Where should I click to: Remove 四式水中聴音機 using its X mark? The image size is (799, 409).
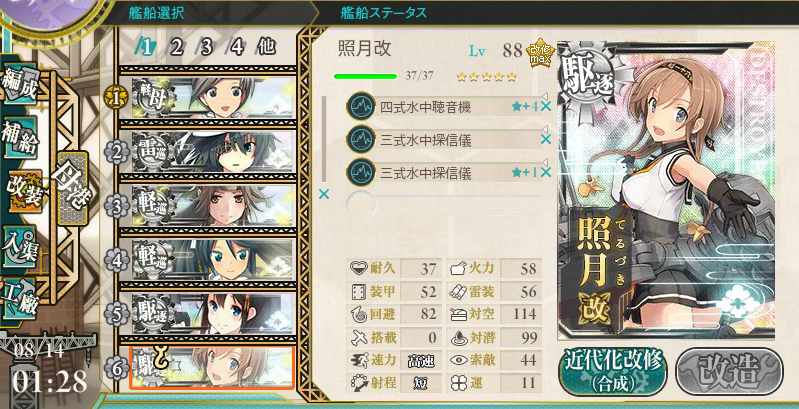pyautogui.click(x=546, y=106)
